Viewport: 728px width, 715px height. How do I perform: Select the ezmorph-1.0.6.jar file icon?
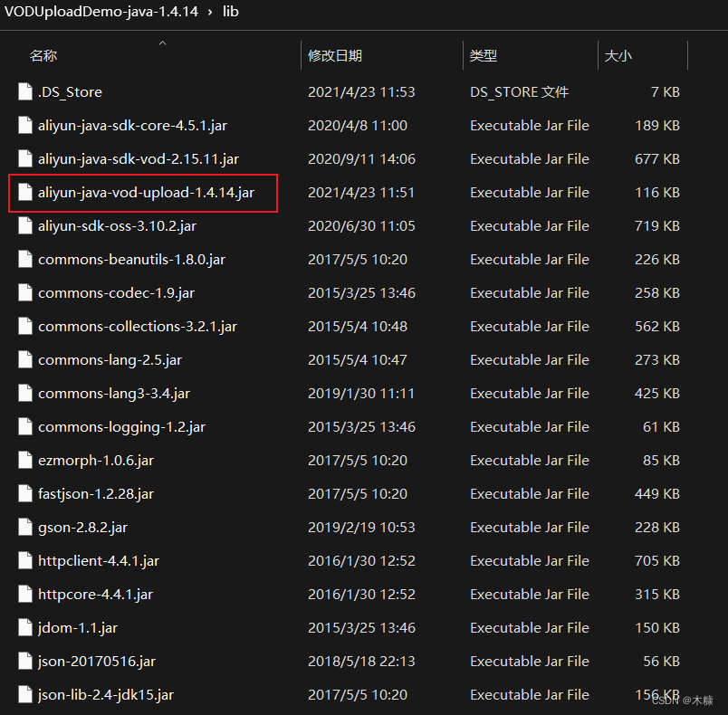pos(24,460)
